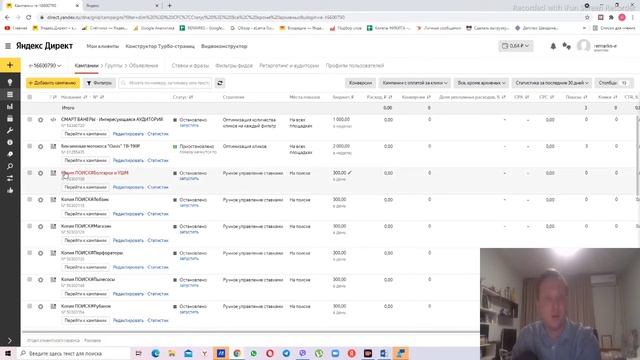Image resolution: width=640 pixels, height=360 pixels.
Task: Click the code icon of СМАРТ БАНЕРЫ campaign
Action: tap(53, 120)
